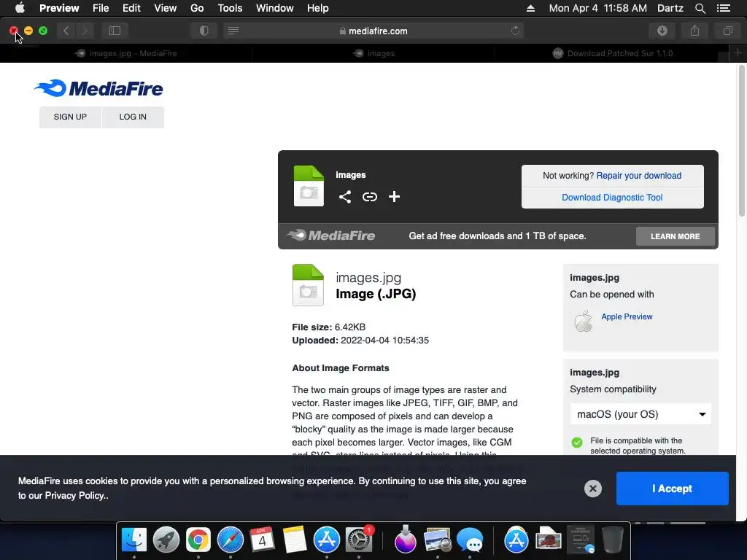
Task: Click the page vertical scrollbar
Action: point(741,141)
